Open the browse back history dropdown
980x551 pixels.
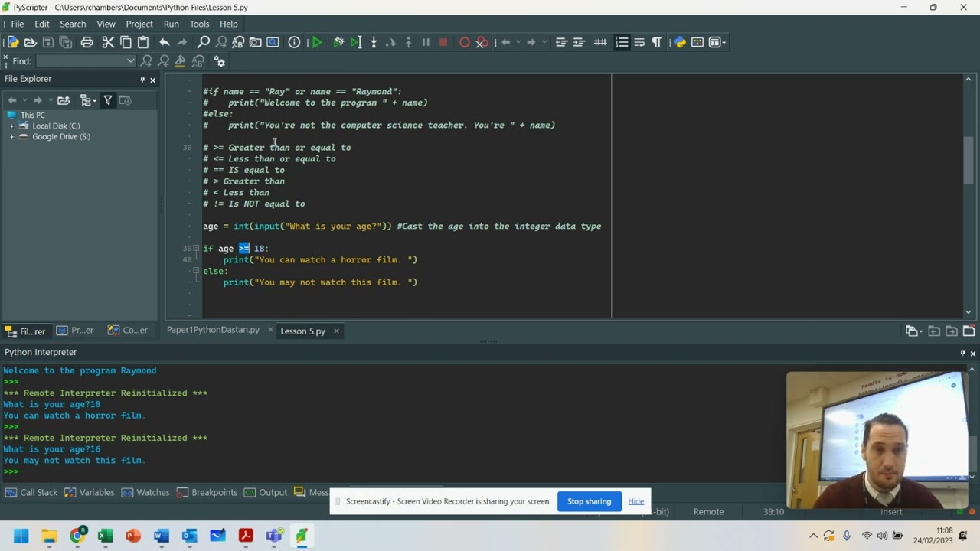coord(518,42)
